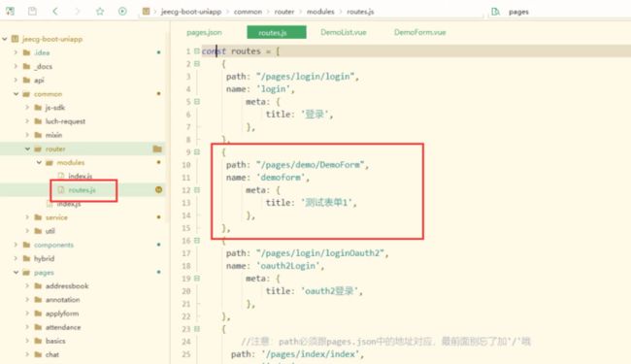631x364 pixels.
Task: Click the 'oauth2Login' name value
Action: pos(288,266)
